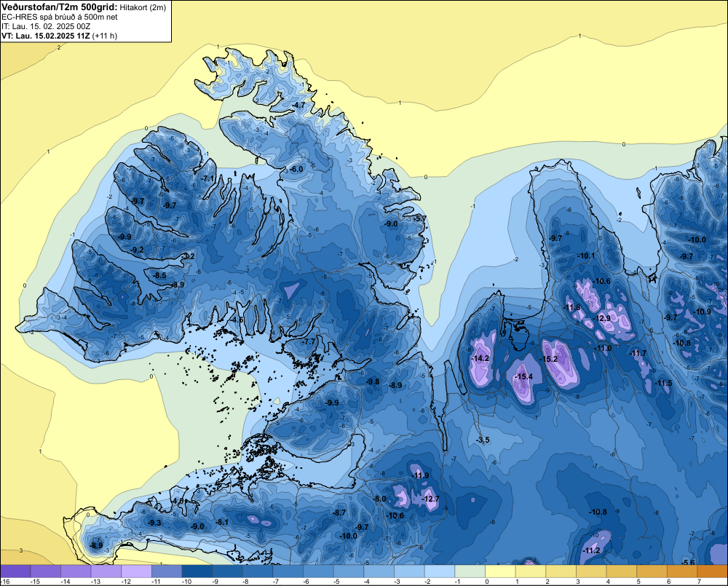Click the -8.7 temperature value
728x586 pixels.
pos(339,512)
